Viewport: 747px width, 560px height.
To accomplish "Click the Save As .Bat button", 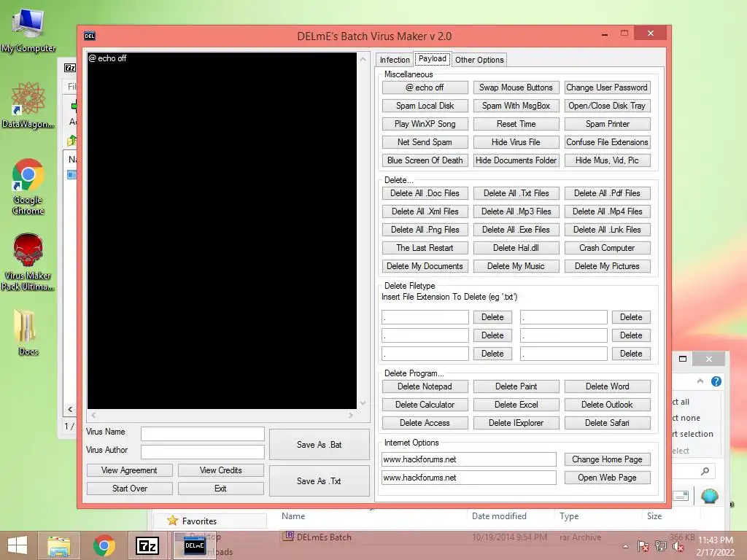I will coord(320,444).
